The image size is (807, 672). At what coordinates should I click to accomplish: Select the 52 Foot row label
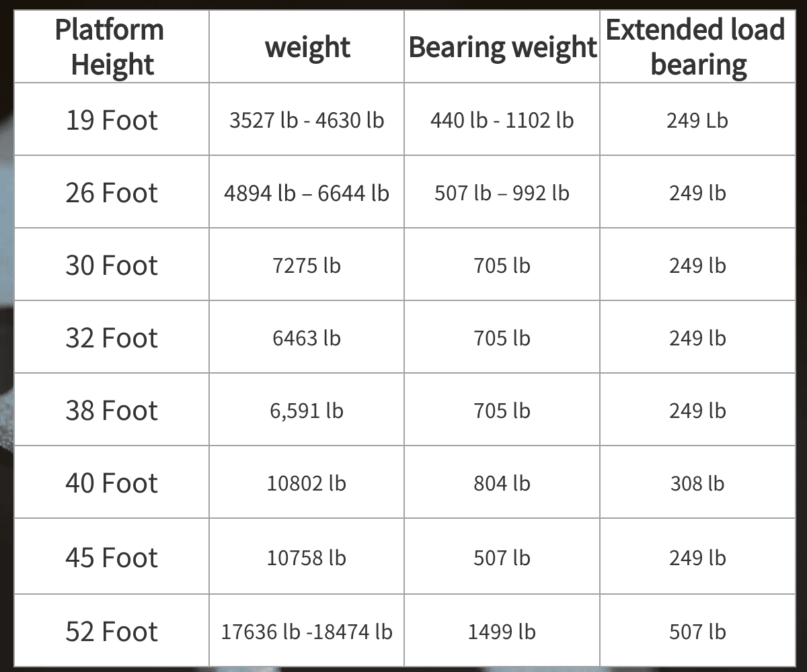click(x=112, y=632)
